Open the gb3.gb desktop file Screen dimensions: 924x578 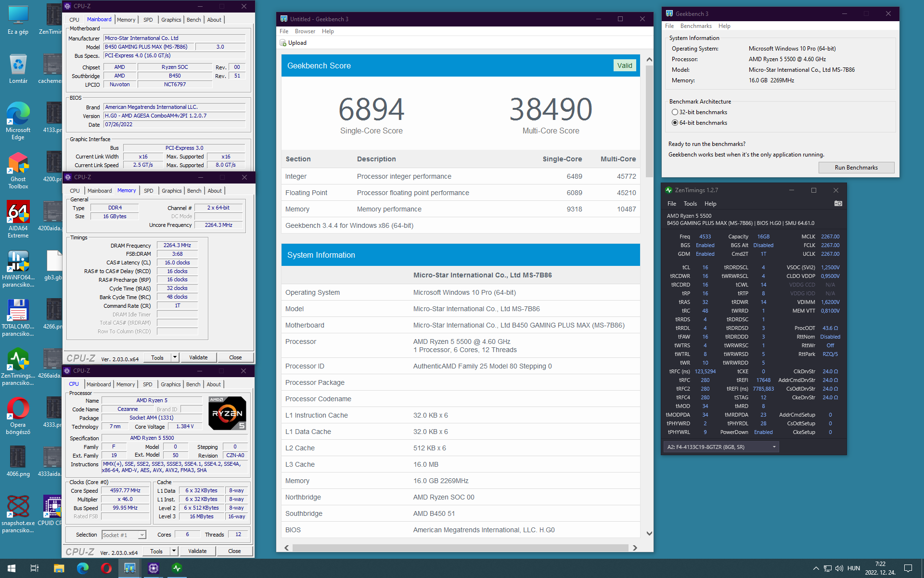(53, 265)
